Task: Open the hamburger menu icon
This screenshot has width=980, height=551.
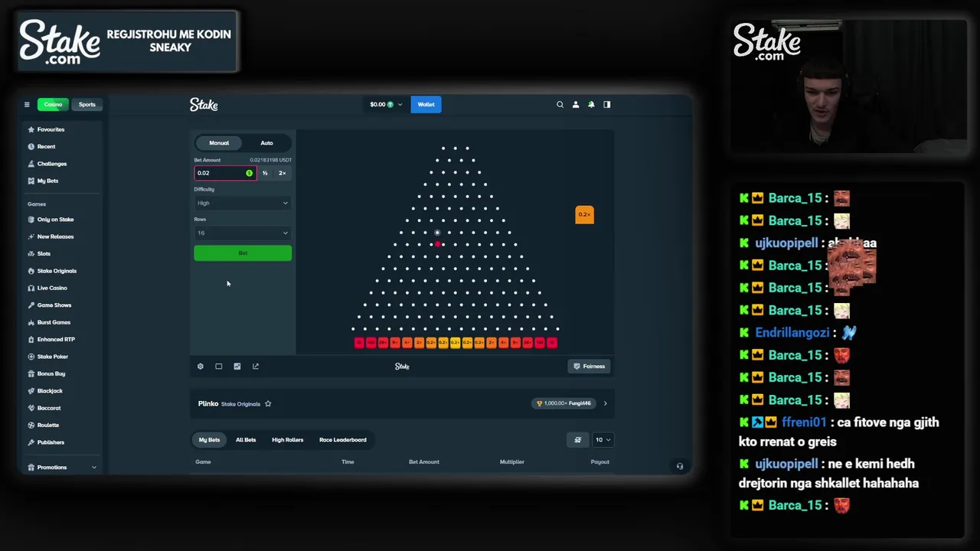Action: (x=27, y=105)
